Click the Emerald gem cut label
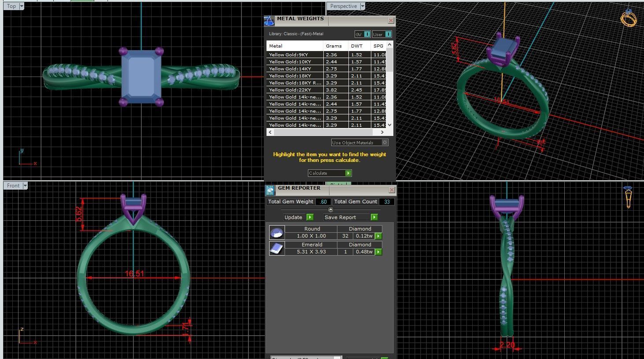644x359 pixels. [x=311, y=245]
